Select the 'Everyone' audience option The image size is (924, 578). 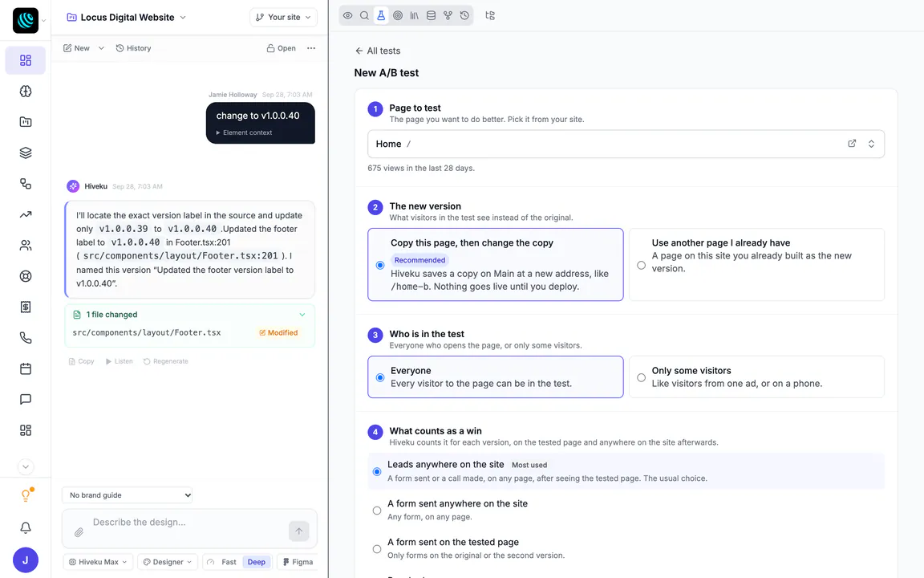click(495, 377)
